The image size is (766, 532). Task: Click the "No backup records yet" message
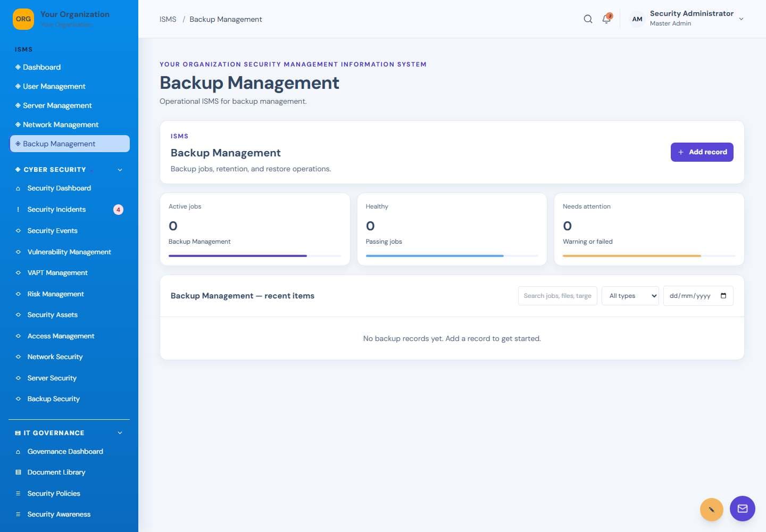pos(452,338)
